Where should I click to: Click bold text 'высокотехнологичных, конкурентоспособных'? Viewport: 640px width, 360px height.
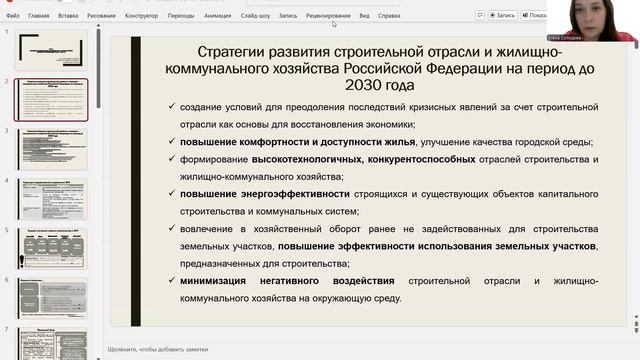(363, 160)
